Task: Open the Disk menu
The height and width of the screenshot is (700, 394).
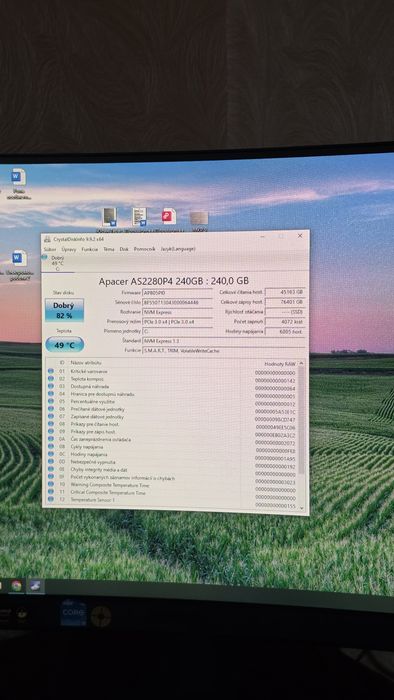Action: point(124,249)
